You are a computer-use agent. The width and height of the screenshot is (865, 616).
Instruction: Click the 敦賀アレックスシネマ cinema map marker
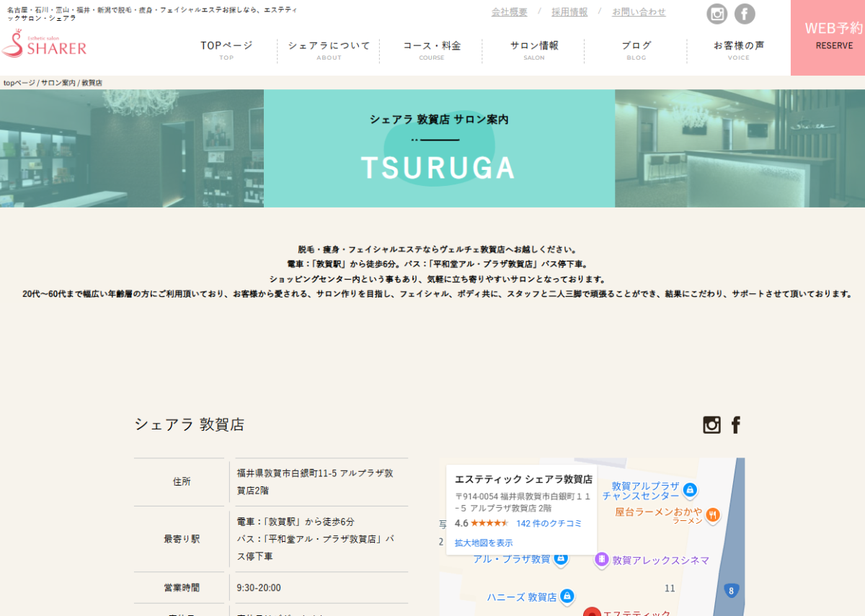pyautogui.click(x=602, y=560)
